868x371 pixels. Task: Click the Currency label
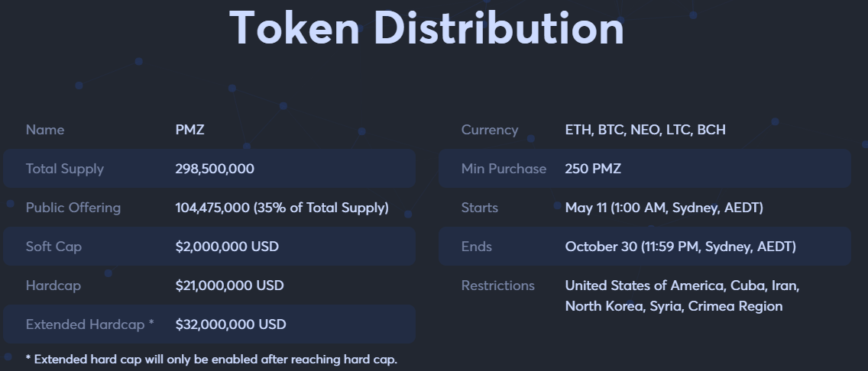[x=490, y=130]
